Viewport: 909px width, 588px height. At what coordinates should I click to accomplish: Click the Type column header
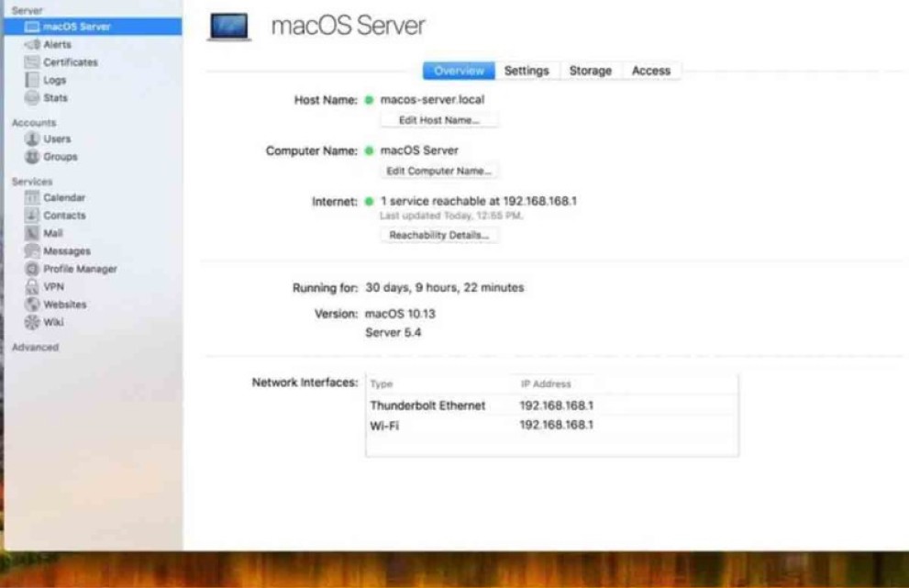pyautogui.click(x=382, y=383)
